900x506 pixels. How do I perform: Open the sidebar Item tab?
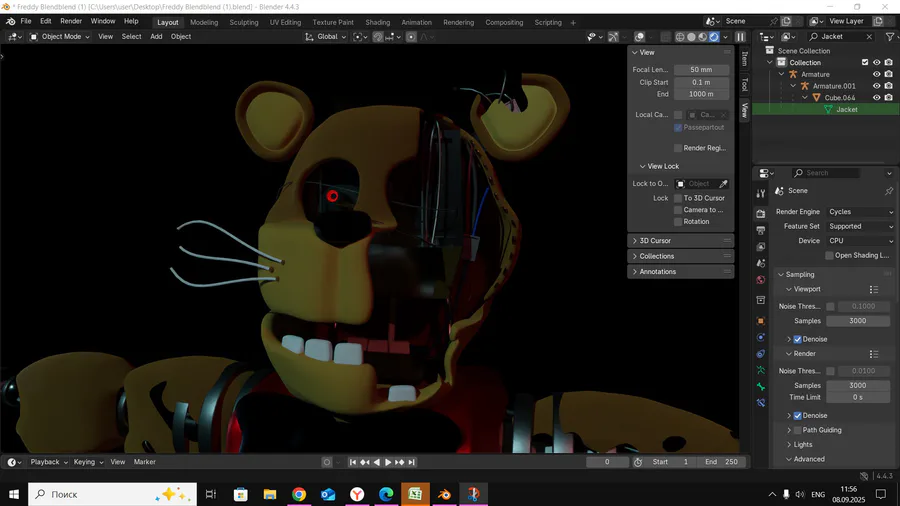point(744,59)
